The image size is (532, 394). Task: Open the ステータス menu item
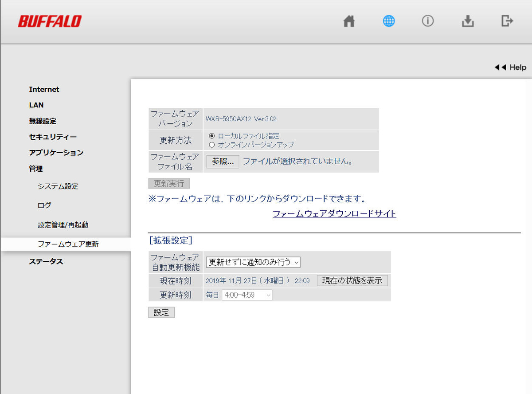[x=46, y=261]
